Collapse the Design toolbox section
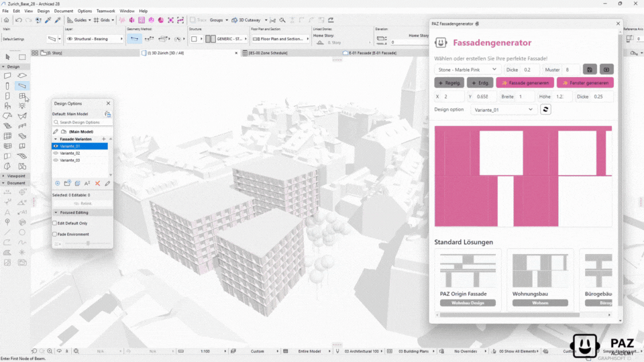Image resolution: width=644 pixels, height=362 pixels. (3, 66)
